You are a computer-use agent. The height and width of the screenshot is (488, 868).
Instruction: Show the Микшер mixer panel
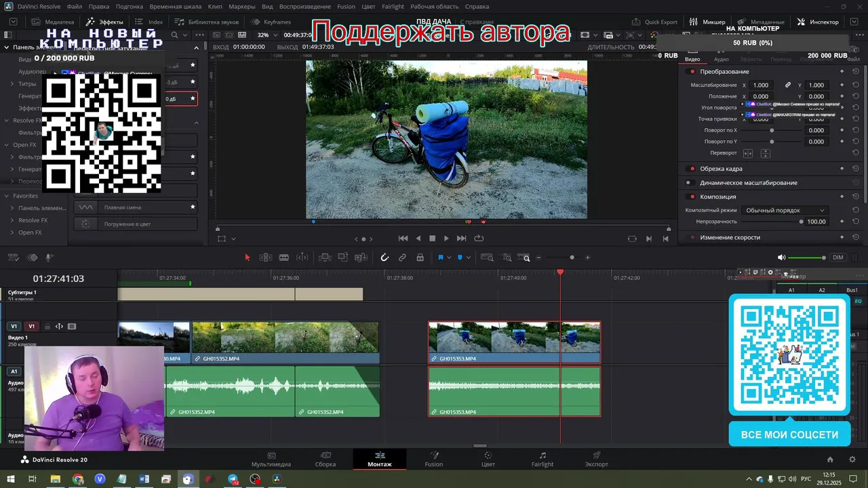click(x=707, y=22)
